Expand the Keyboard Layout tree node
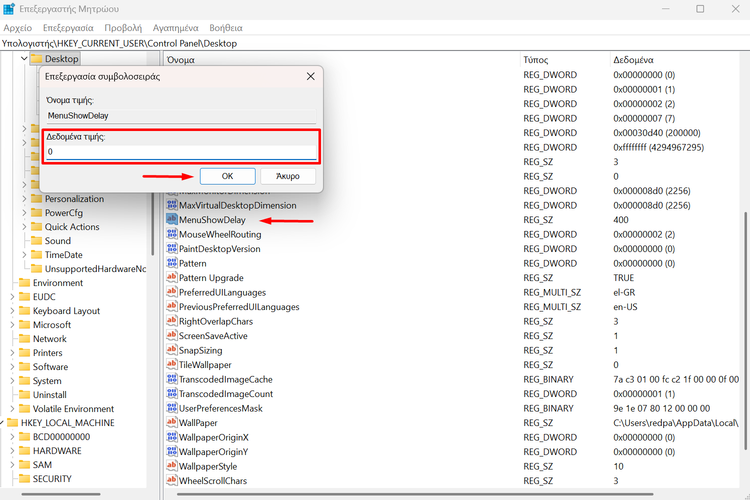 click(x=11, y=311)
